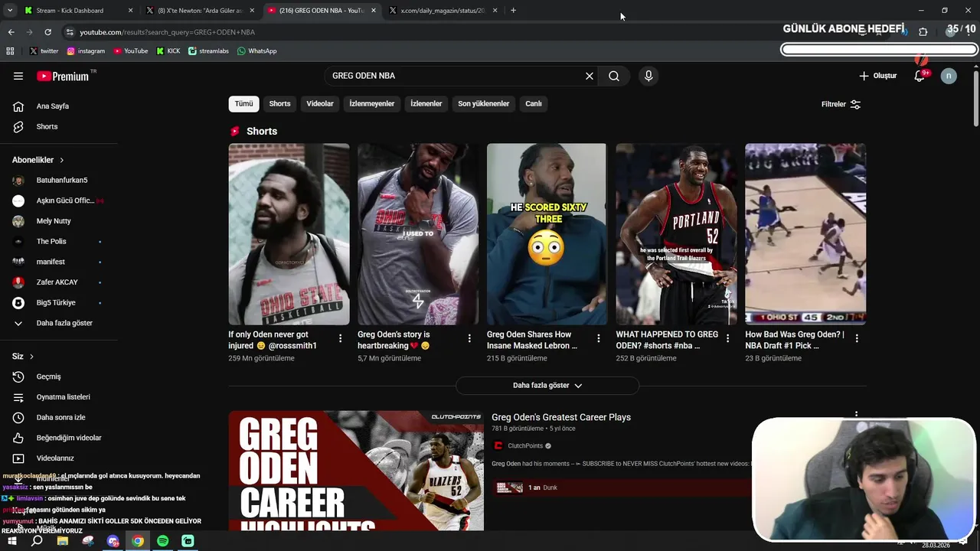Play 'Greg Oden's story is heartbreaking' short
Screen dimensions: 980x551
418,234
